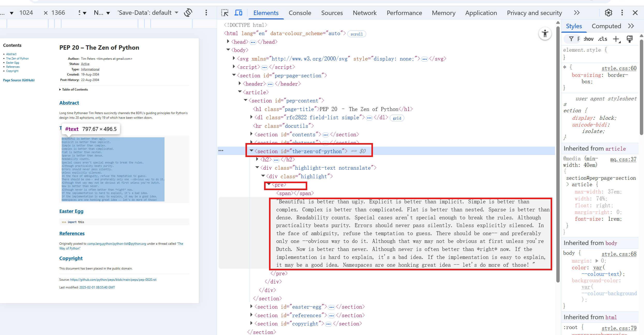
Task: Expand the Table of Contents disclosure
Action: click(73, 90)
